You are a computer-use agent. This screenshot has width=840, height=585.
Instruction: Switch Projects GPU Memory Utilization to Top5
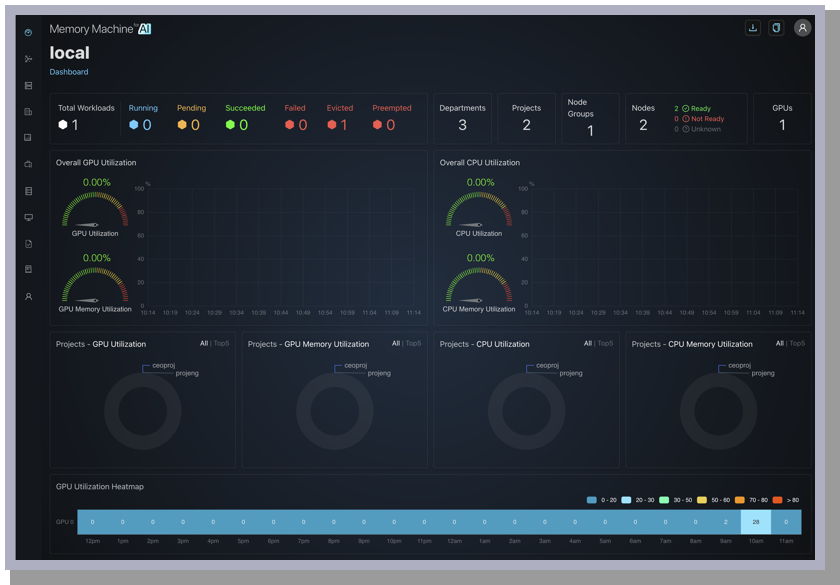(413, 343)
